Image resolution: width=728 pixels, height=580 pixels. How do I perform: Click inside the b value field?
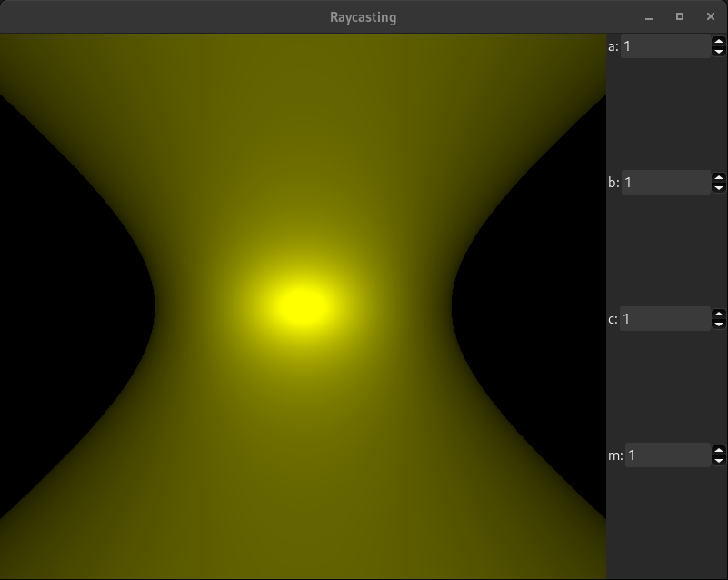[664, 182]
